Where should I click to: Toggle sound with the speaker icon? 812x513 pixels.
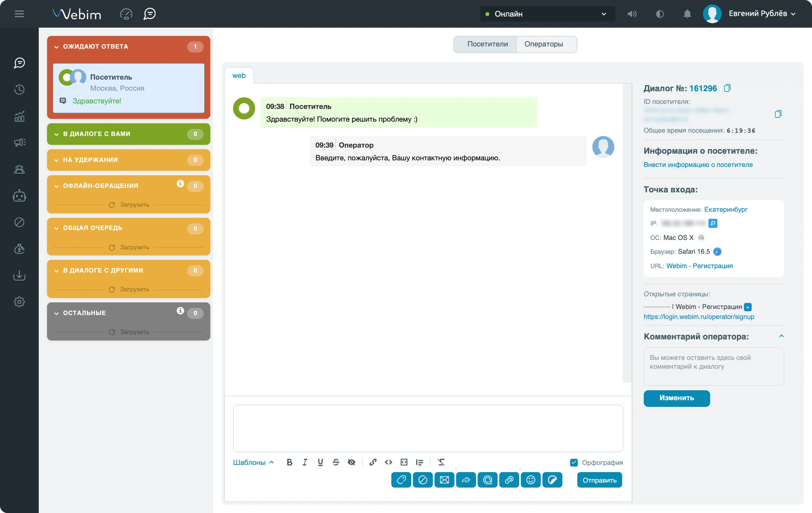(x=632, y=14)
